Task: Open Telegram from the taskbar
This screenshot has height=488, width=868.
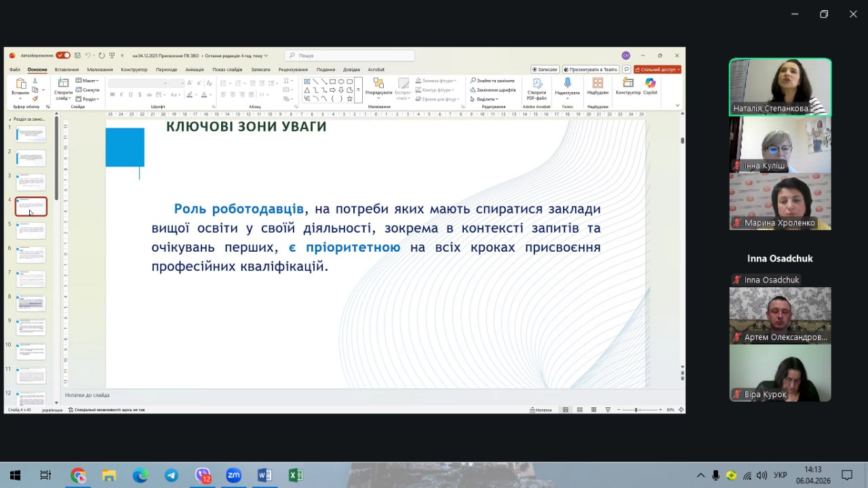Action: 172,475
